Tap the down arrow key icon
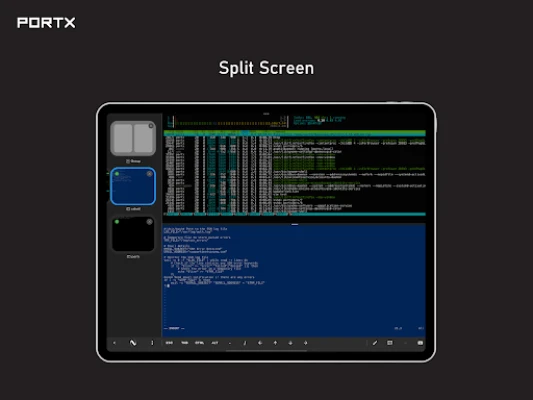The width and height of the screenshot is (533, 400). (x=290, y=343)
